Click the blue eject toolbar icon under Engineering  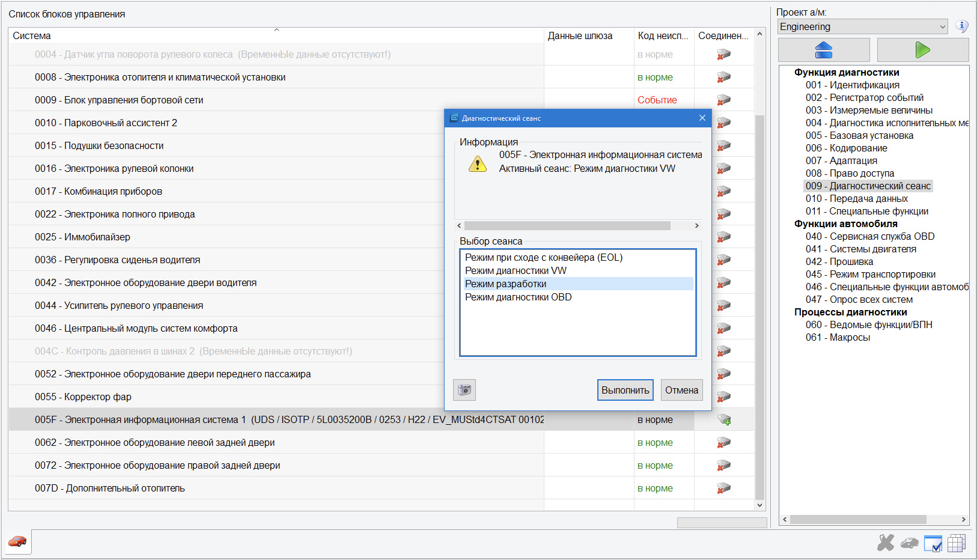pos(823,49)
